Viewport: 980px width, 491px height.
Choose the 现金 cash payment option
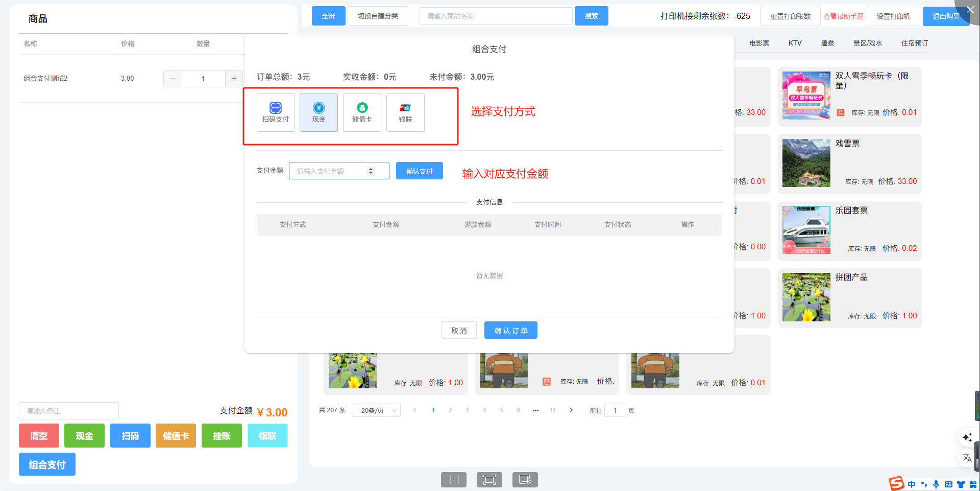pos(318,112)
